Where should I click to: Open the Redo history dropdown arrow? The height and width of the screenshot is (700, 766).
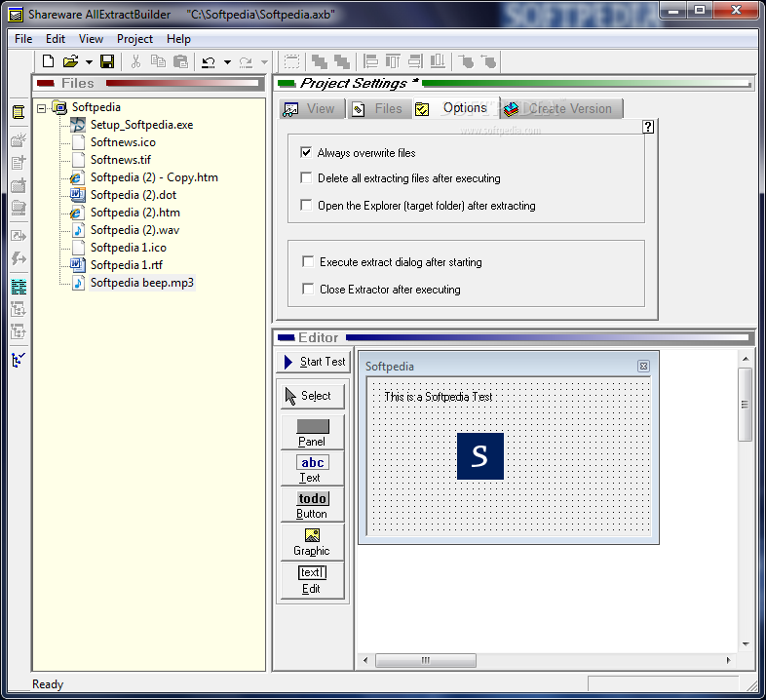pyautogui.click(x=264, y=62)
